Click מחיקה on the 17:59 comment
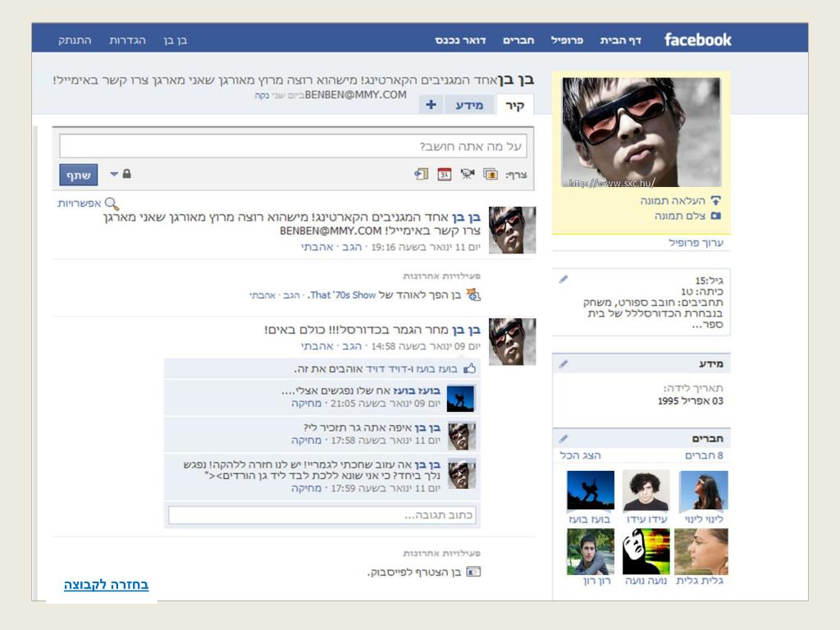The height and width of the screenshot is (630, 840). 307,489
